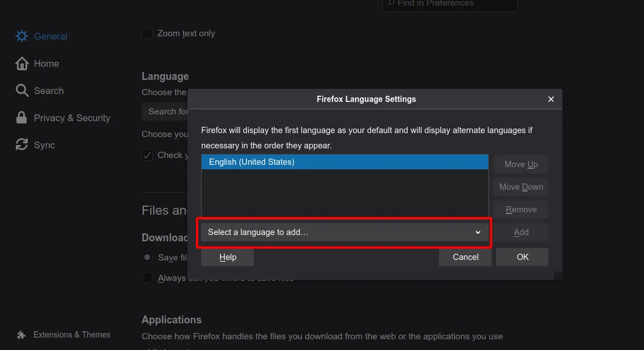Click the Extensions & Themes puzzle icon
This screenshot has height=350, width=644.
22,335
